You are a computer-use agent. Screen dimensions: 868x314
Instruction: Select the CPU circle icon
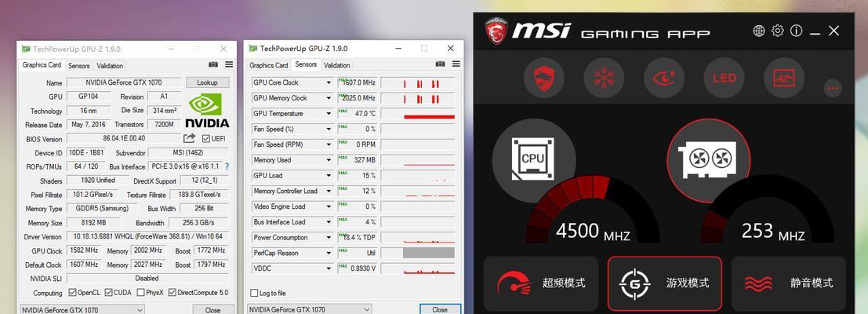(x=534, y=161)
